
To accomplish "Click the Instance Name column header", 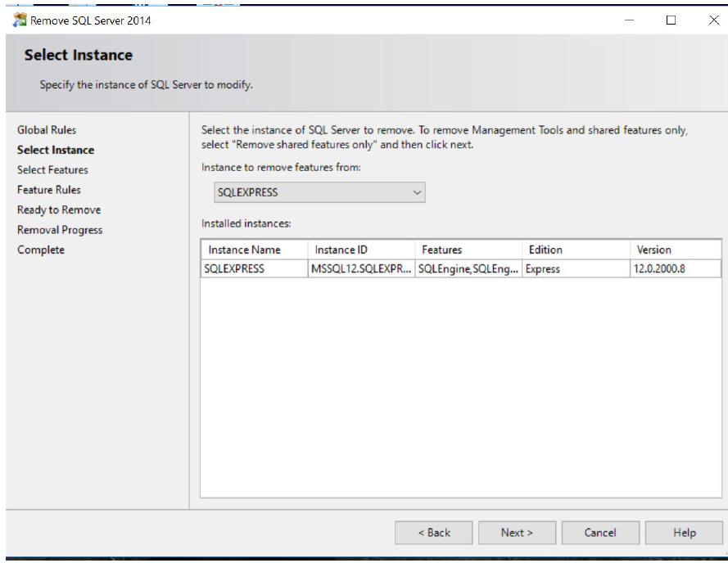I will 255,250.
